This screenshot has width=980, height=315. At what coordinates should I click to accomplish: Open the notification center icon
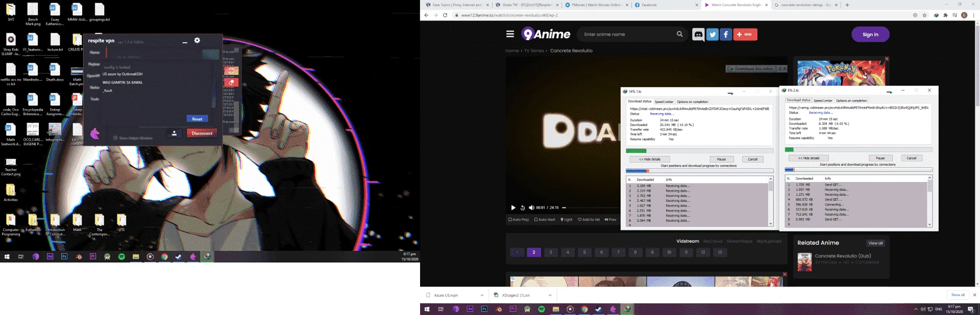pos(971,309)
